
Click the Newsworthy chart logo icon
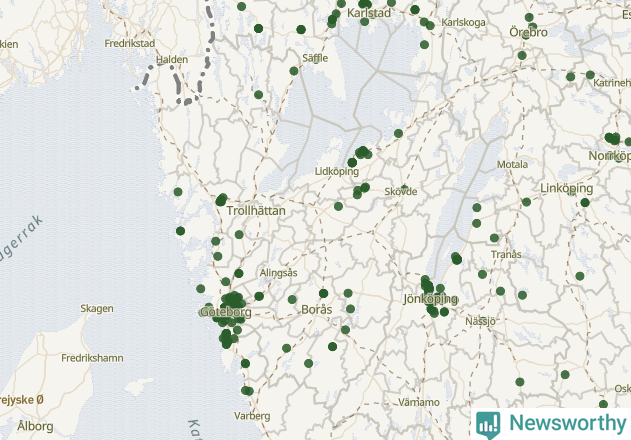coord(488,425)
